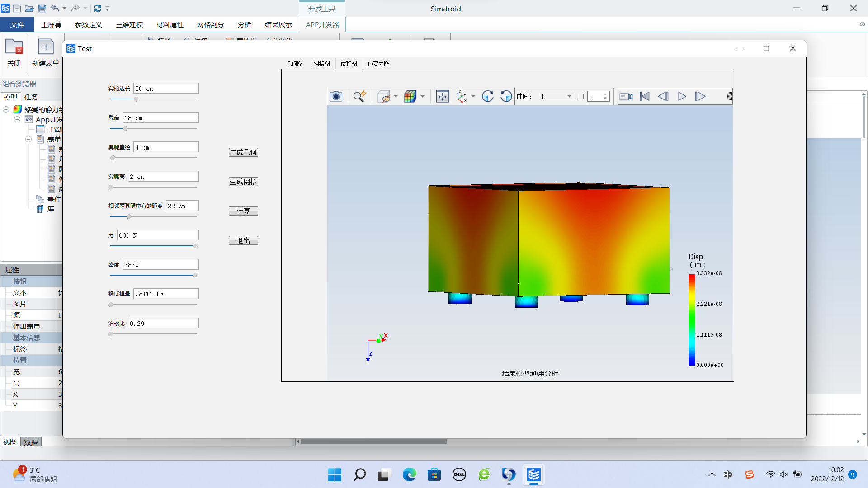Click the New document icon in quick access
The image size is (868, 488).
point(17,8)
